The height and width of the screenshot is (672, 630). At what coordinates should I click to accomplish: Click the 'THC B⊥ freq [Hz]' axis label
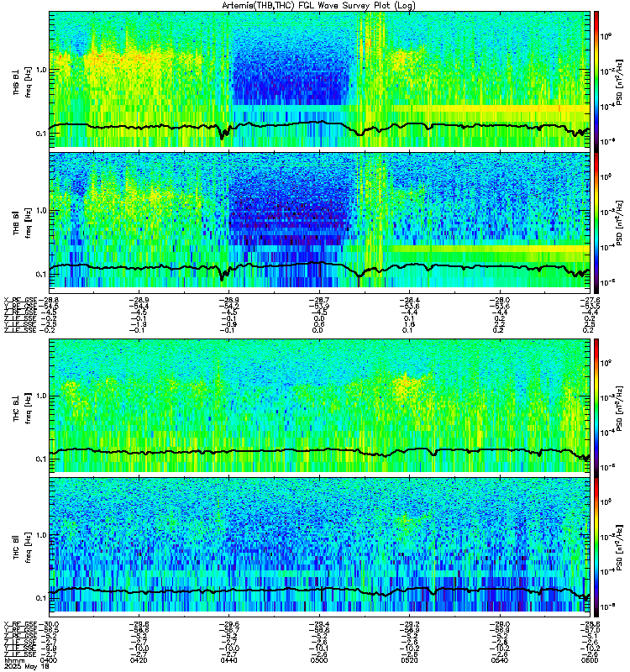pyautogui.click(x=22, y=407)
